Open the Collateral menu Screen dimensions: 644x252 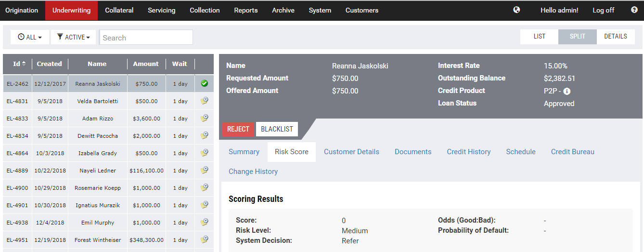tap(119, 10)
